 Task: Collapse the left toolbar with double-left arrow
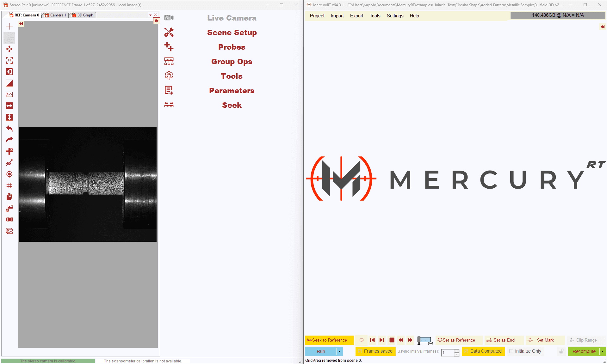click(21, 24)
